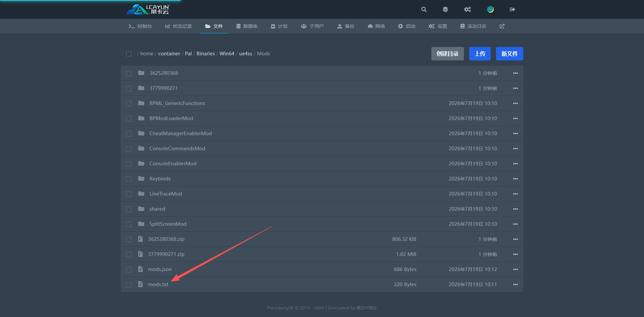
Task: Check the box for folder 3779990271
Action: point(129,89)
